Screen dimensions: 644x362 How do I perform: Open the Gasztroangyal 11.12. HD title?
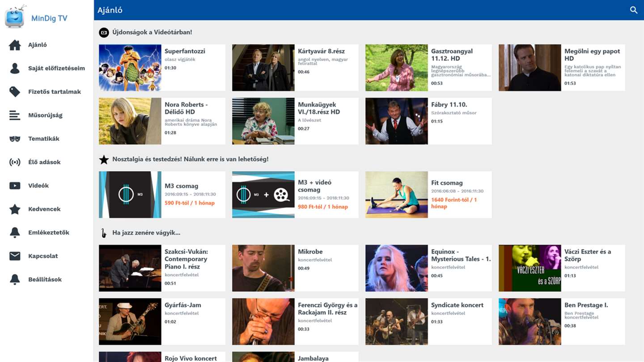tap(452, 55)
